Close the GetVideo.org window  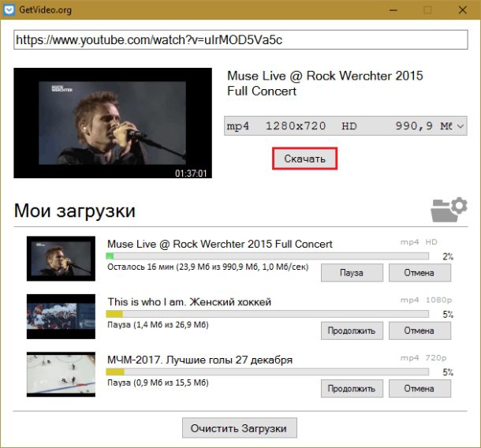pyautogui.click(x=463, y=10)
